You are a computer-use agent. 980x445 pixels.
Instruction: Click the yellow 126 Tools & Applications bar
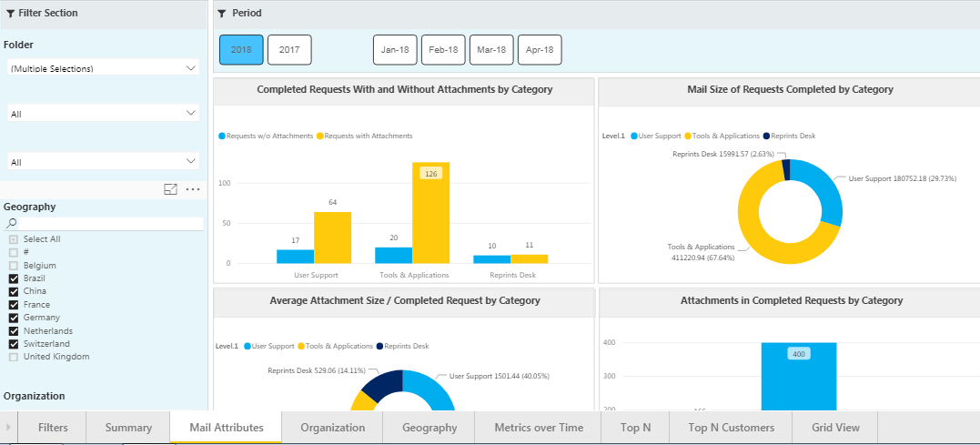[x=430, y=213]
